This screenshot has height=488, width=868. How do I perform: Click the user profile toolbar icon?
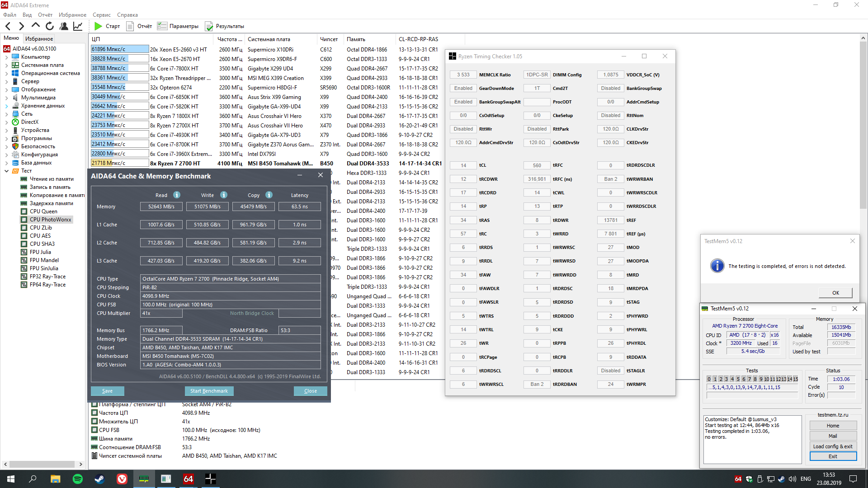click(64, 26)
